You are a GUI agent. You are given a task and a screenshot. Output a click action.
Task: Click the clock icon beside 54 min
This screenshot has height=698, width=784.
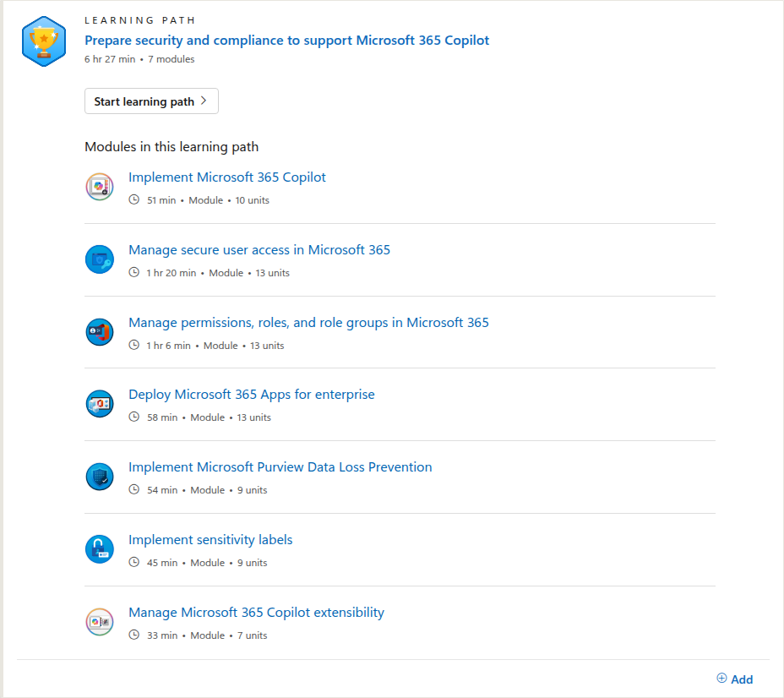click(x=134, y=489)
